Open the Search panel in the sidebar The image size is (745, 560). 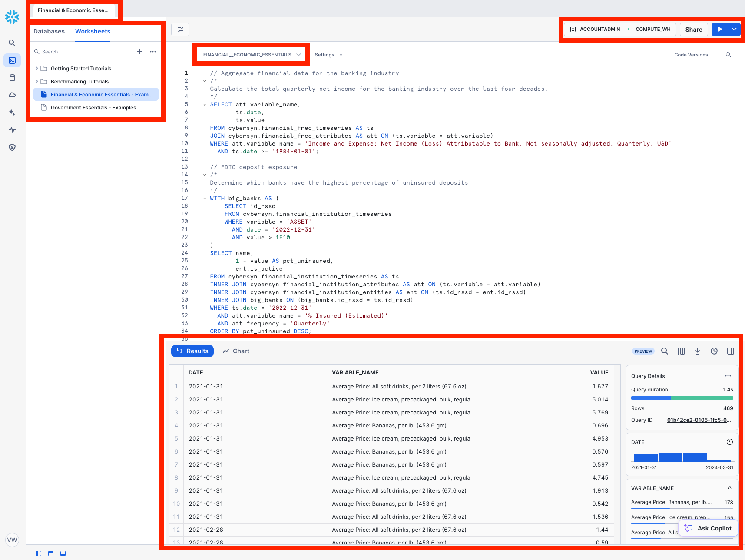(12, 43)
